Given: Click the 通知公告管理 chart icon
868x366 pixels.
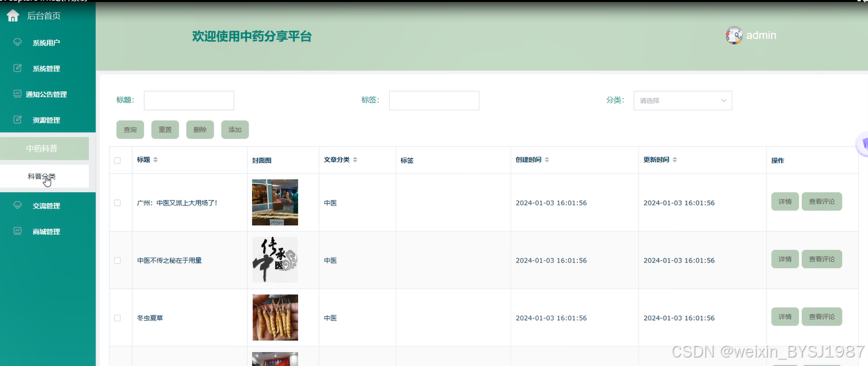Looking at the screenshot, I should pos(18,94).
